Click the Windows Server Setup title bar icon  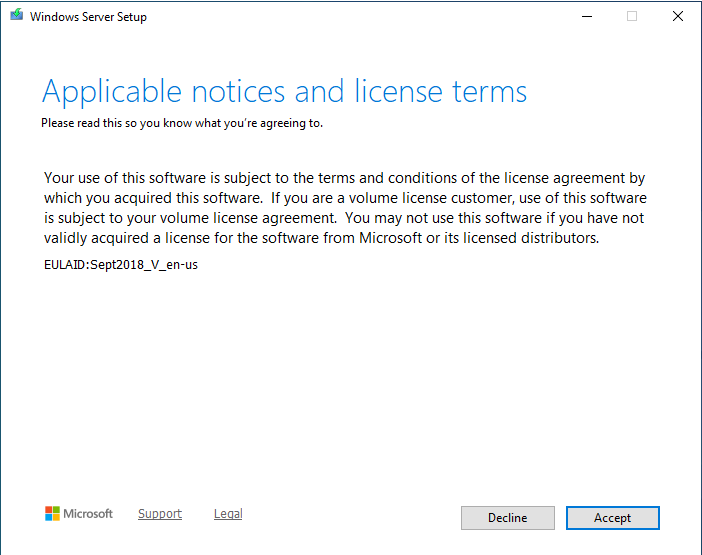17,16
